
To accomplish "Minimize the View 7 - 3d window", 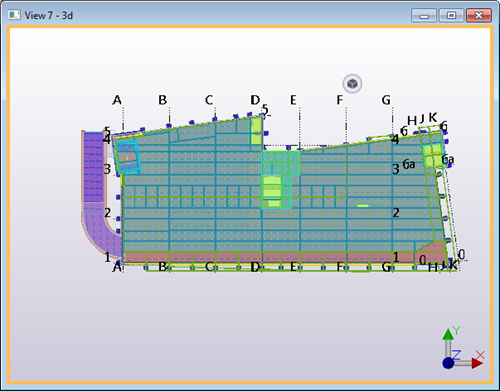I will pos(424,16).
